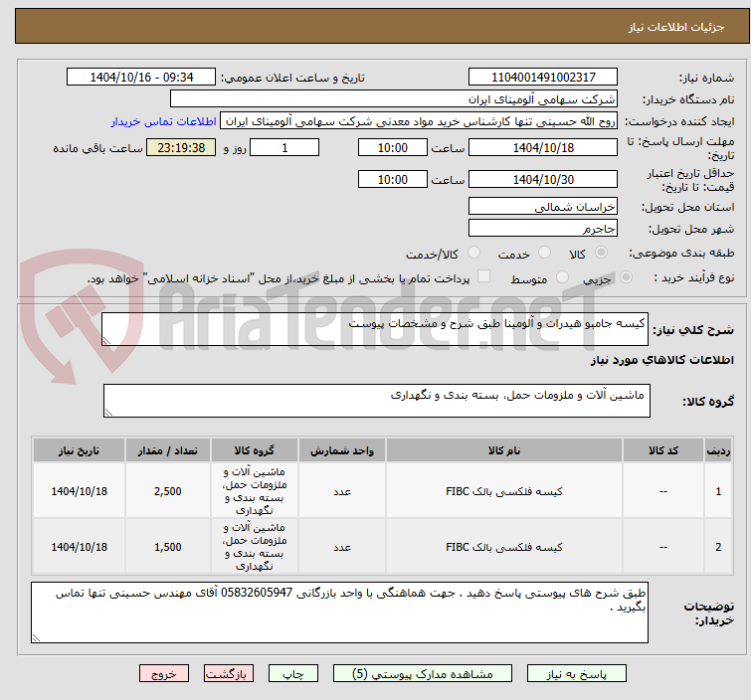
Task: Click the گروه کالا column header in table
Action: (255, 450)
